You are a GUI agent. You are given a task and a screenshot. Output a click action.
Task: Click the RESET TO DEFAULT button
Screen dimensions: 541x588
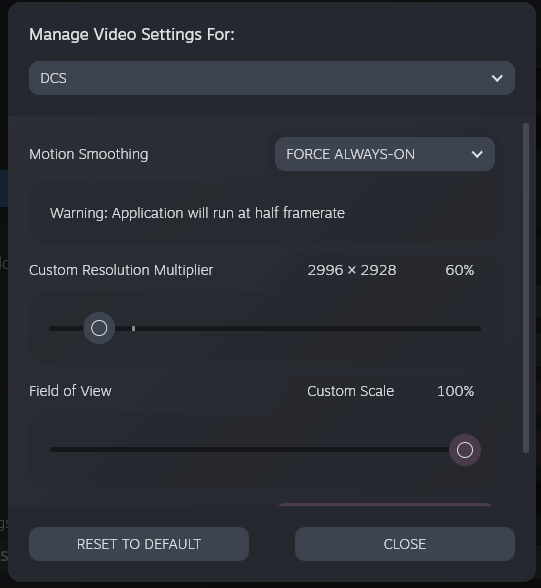click(139, 544)
